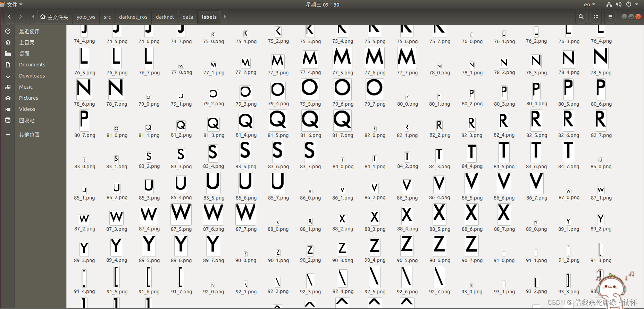Screen dimensions: 644x309
Task: Click the Pictures camera icon in the sidebar
Action: [8, 98]
